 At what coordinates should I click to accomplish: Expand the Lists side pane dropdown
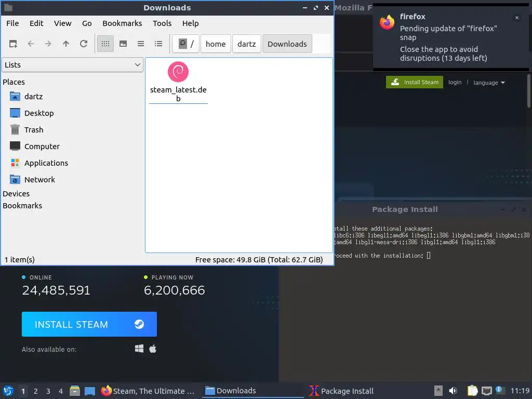coord(72,65)
